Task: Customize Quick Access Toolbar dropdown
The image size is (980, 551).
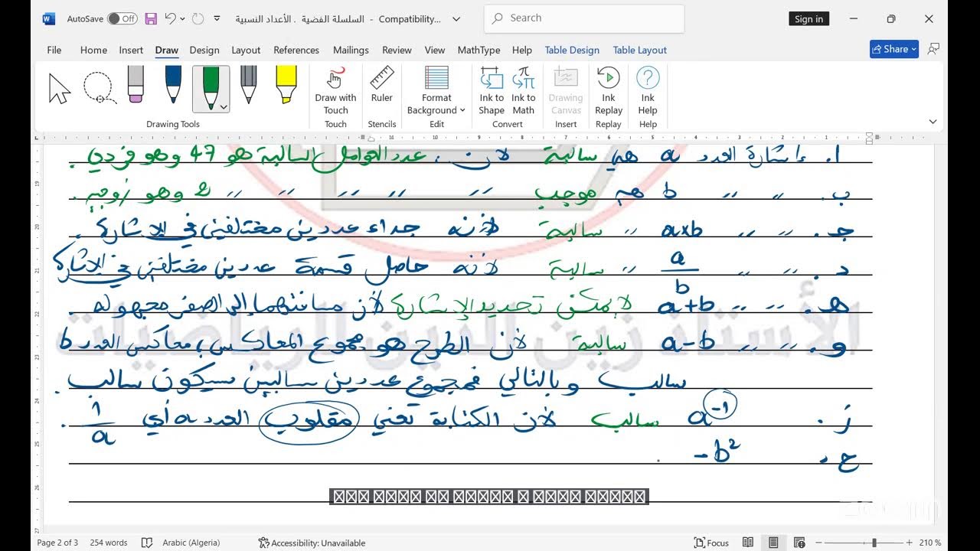Action: 217,18
